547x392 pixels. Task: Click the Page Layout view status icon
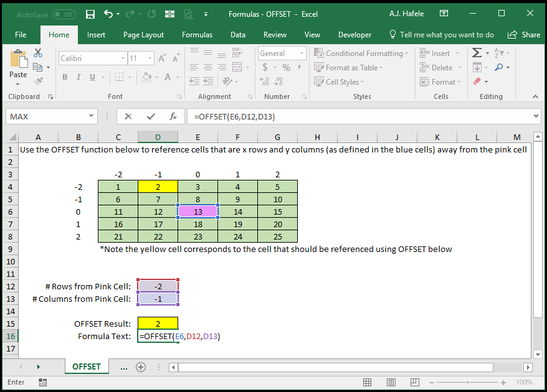click(391, 382)
